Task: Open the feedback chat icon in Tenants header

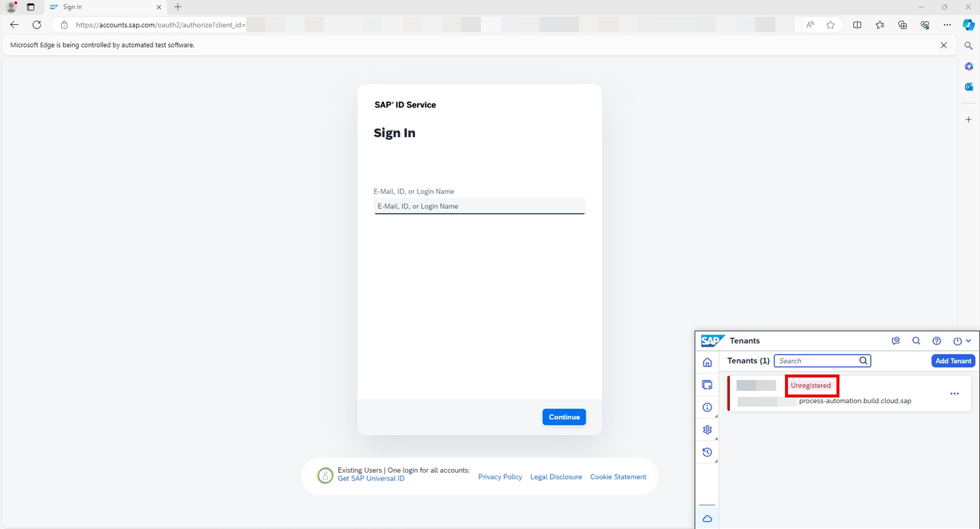Action: (896, 341)
